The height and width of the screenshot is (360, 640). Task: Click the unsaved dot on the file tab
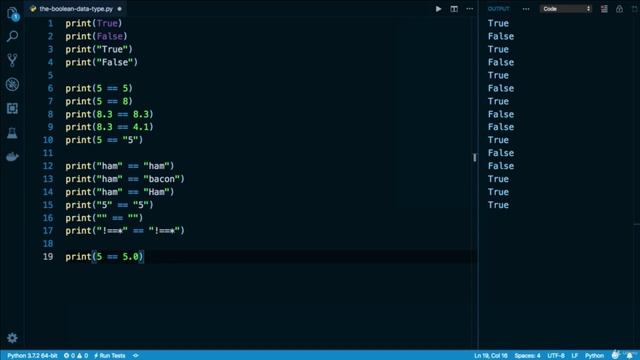click(x=120, y=9)
